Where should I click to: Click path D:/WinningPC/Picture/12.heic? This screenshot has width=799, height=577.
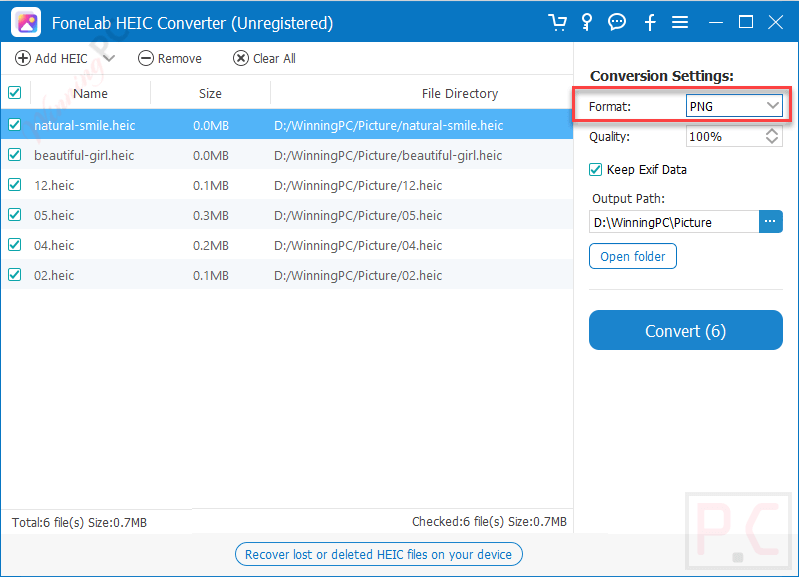(x=358, y=186)
